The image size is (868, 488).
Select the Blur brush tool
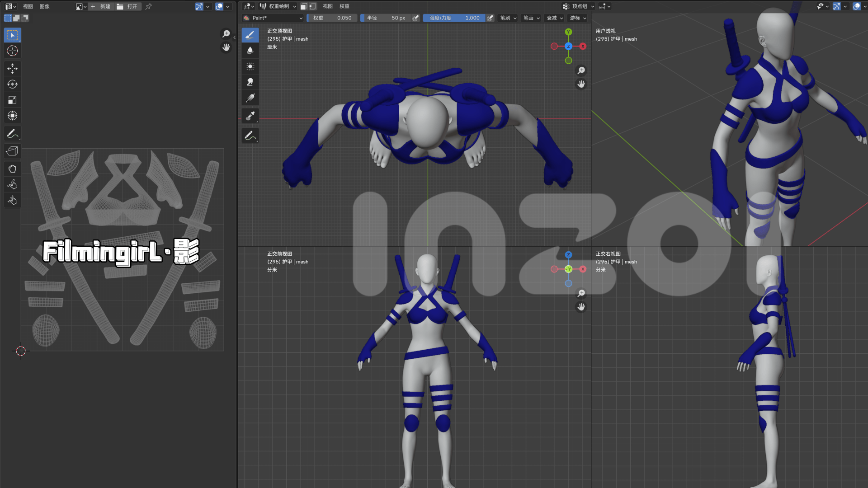[x=250, y=50]
